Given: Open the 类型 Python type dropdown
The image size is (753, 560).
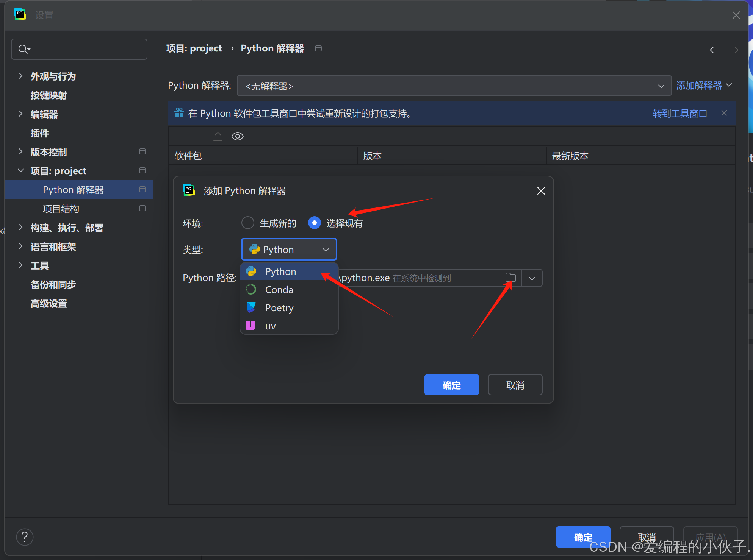Looking at the screenshot, I should tap(289, 250).
